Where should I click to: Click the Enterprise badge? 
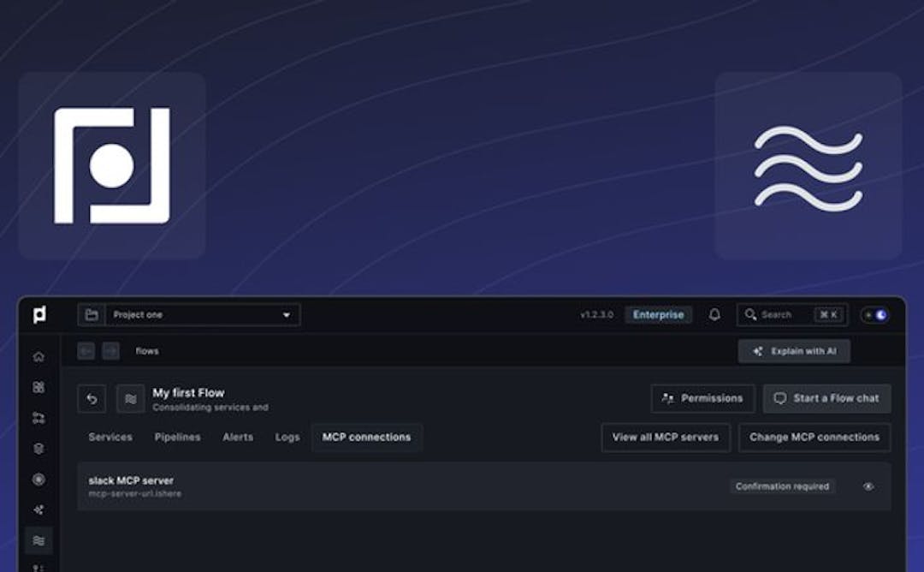coord(658,315)
